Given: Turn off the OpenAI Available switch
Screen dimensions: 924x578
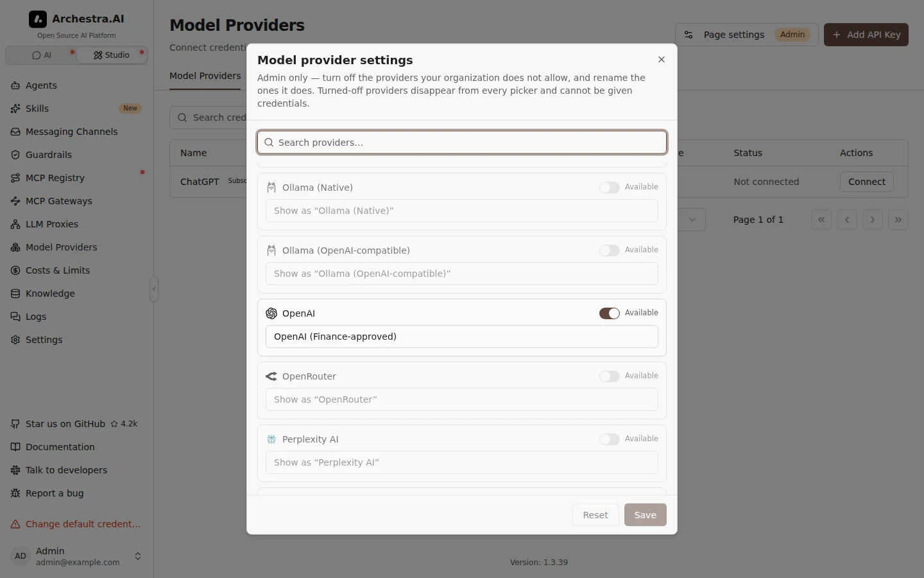Looking at the screenshot, I should click(610, 313).
